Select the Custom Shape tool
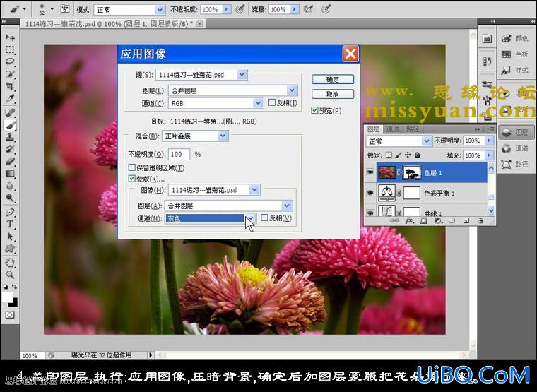 tap(10, 248)
